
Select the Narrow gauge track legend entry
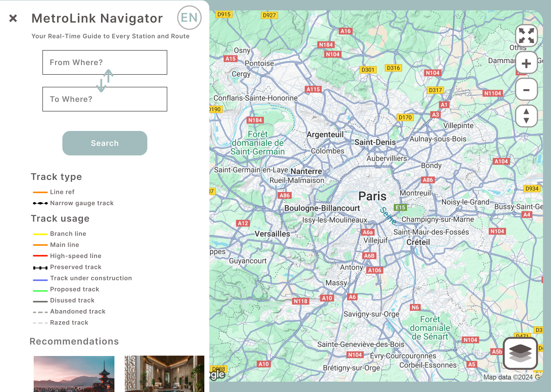click(x=73, y=203)
